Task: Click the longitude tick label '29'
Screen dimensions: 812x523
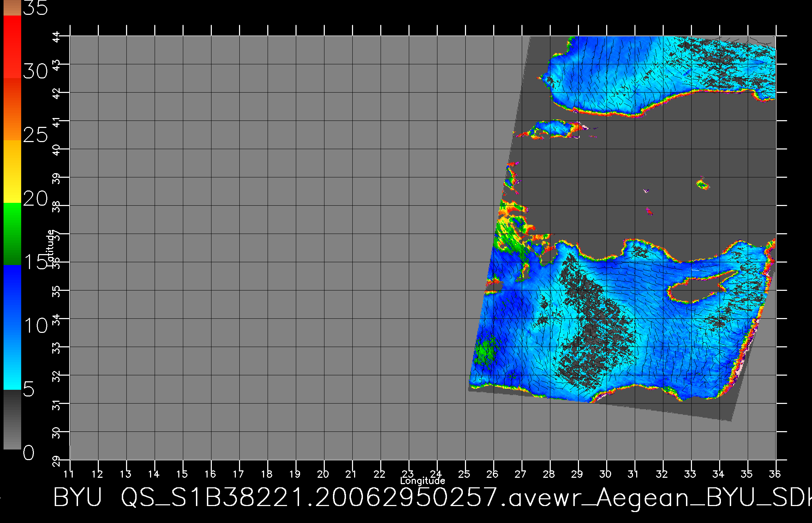Action: tap(577, 474)
